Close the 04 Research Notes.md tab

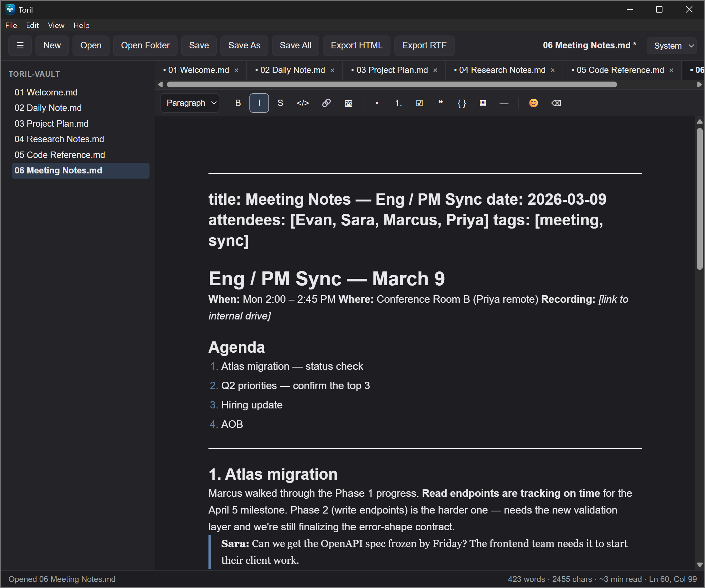553,71
